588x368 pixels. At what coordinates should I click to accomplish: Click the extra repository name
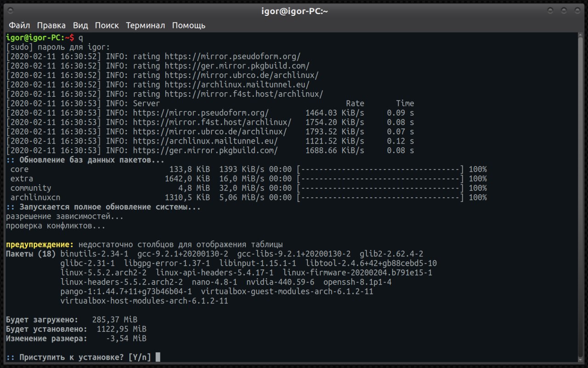coord(22,179)
